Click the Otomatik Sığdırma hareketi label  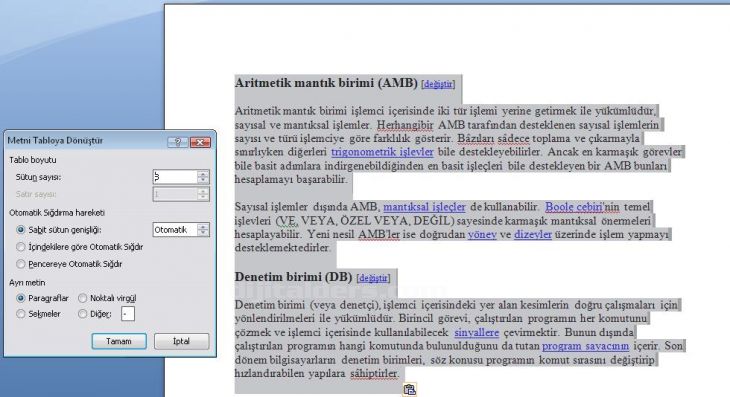pyautogui.click(x=57, y=213)
